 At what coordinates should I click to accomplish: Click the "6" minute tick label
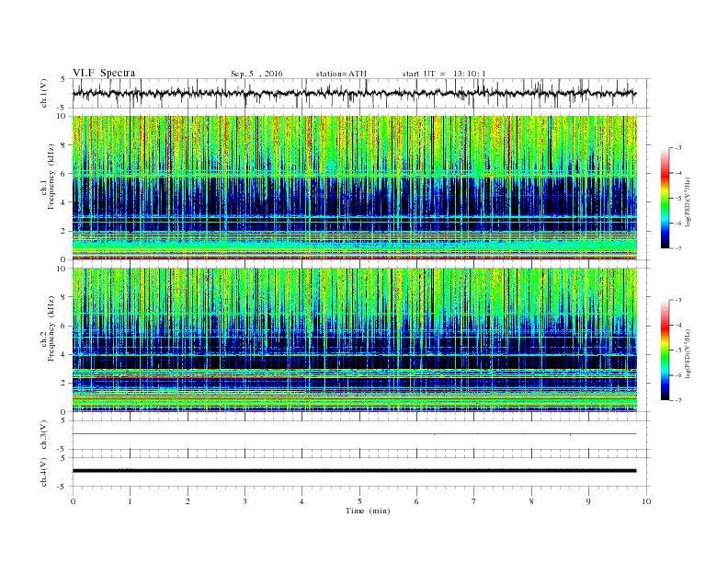pyautogui.click(x=416, y=501)
